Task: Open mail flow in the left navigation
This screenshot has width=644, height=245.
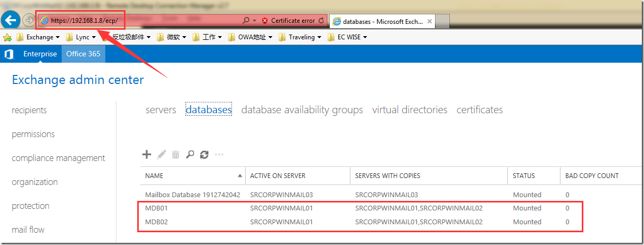Action: pyautogui.click(x=28, y=230)
